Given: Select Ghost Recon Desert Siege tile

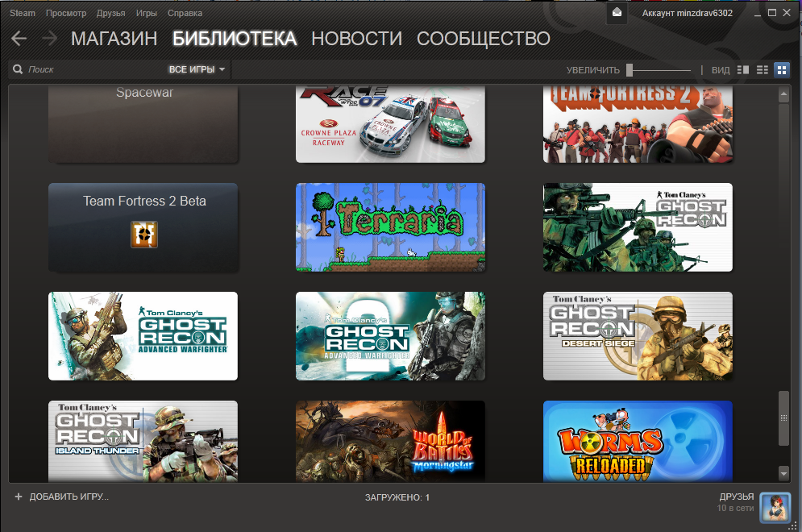Looking at the screenshot, I should [x=638, y=336].
